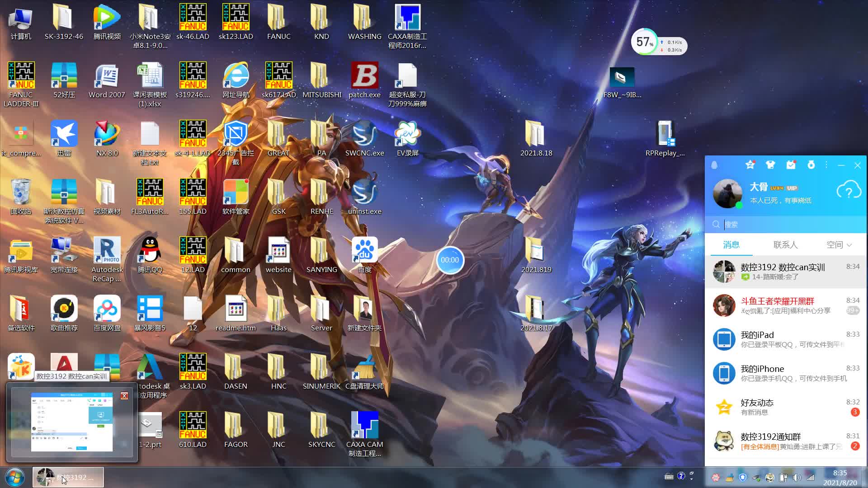Open the QQ daily check-in calendar icon

coord(791,165)
